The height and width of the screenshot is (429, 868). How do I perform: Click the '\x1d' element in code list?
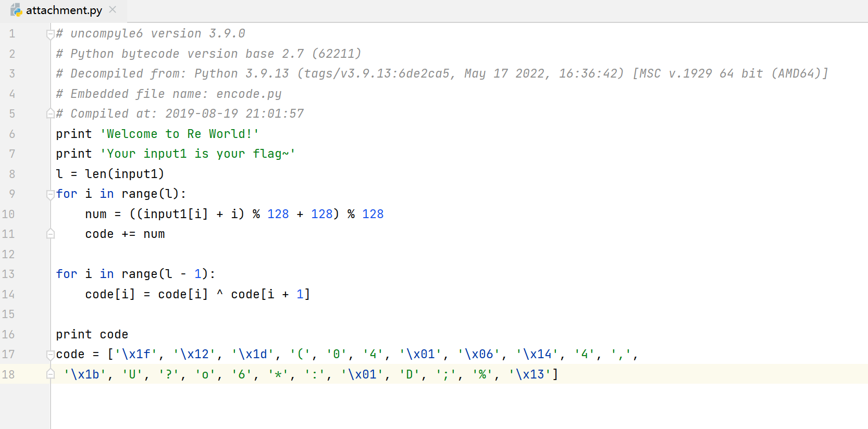click(x=253, y=354)
